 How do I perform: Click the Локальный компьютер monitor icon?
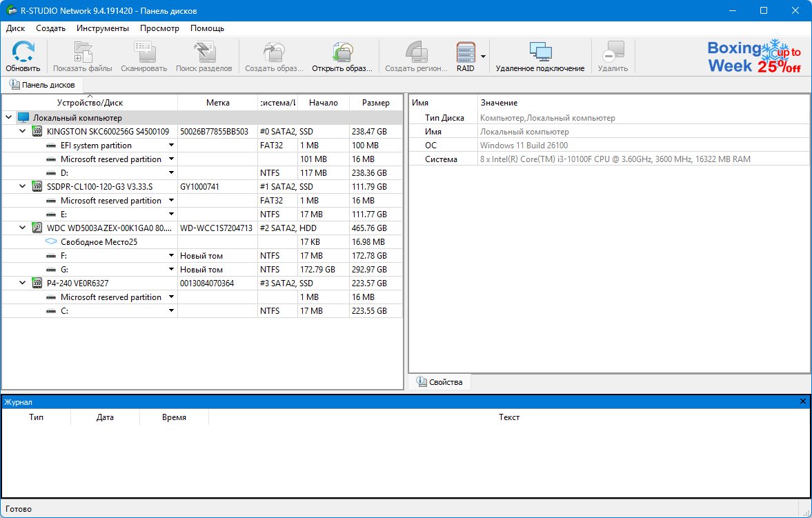coord(23,118)
